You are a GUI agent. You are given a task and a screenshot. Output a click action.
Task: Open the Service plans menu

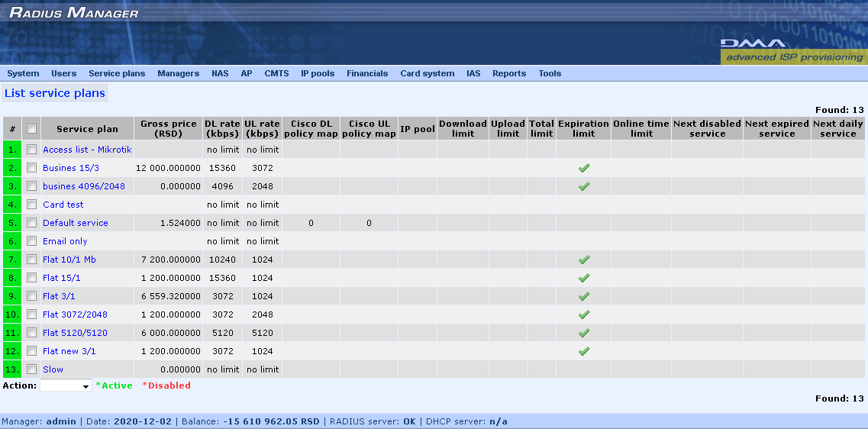(x=117, y=73)
